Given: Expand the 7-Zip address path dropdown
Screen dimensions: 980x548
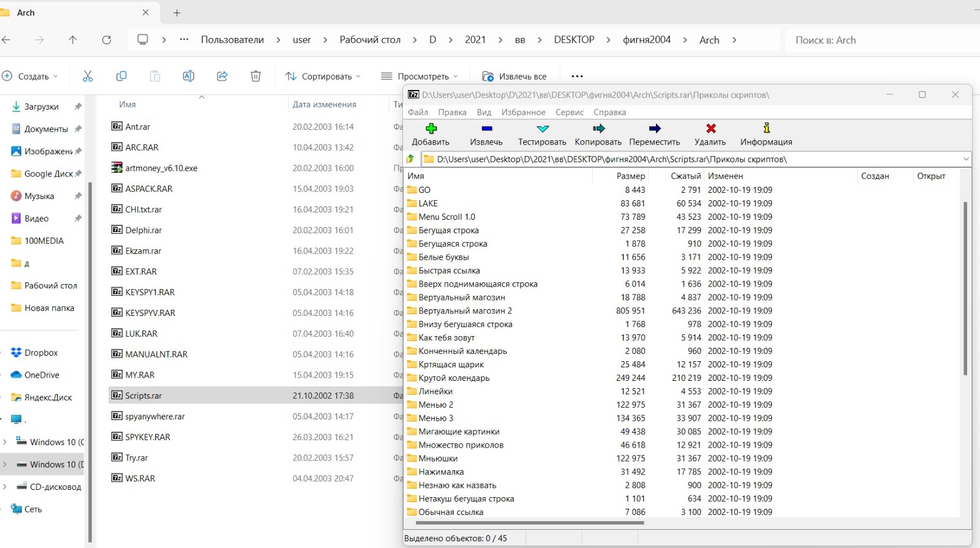Looking at the screenshot, I should pyautogui.click(x=966, y=159).
